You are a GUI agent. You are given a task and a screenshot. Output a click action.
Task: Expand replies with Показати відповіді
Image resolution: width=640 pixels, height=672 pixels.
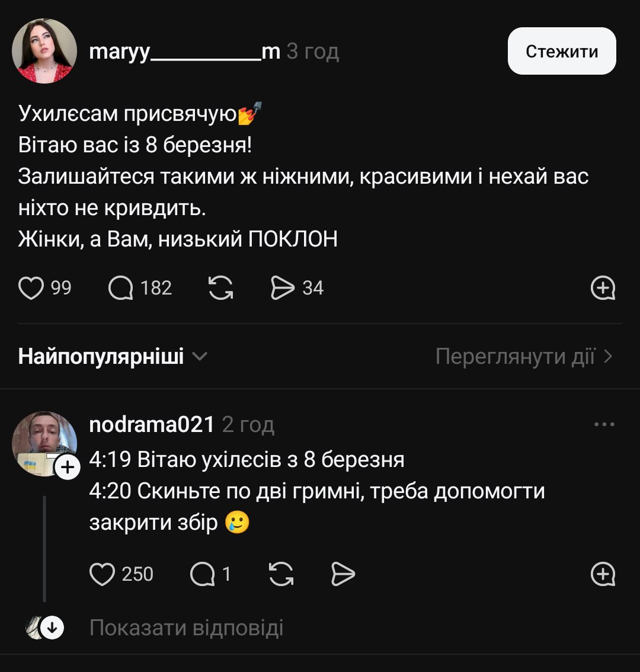(186, 628)
